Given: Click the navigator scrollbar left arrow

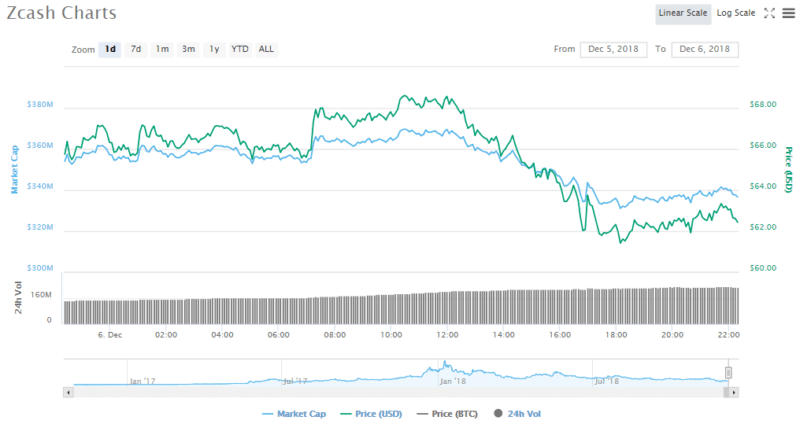Looking at the screenshot, I should [x=67, y=392].
